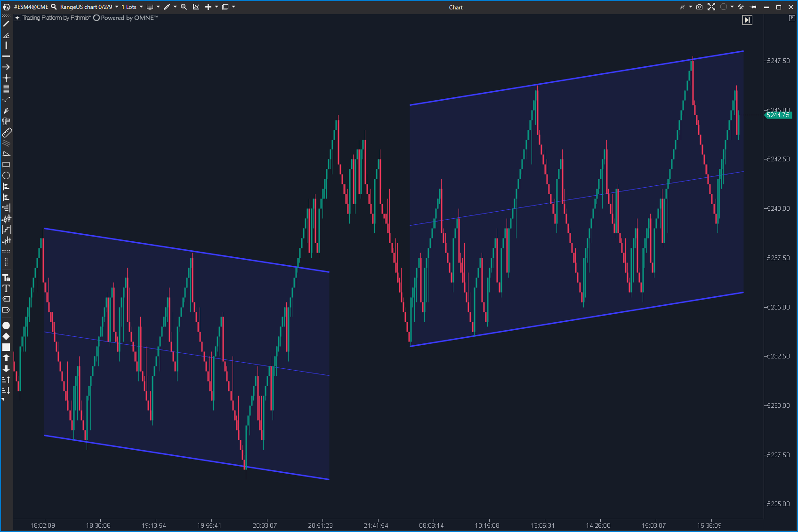Select the vertical line drawing tool
The image size is (798, 532).
6,46
